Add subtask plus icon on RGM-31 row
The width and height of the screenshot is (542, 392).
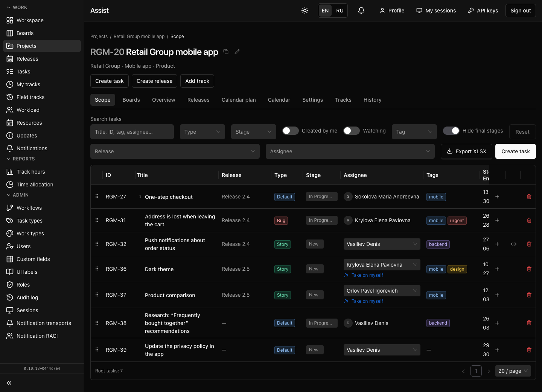click(x=497, y=220)
